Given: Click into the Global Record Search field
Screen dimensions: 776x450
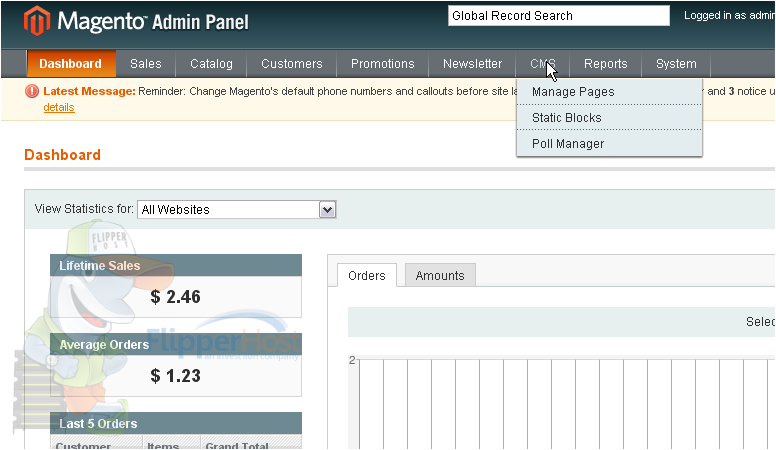Looking at the screenshot, I should tap(559, 16).
